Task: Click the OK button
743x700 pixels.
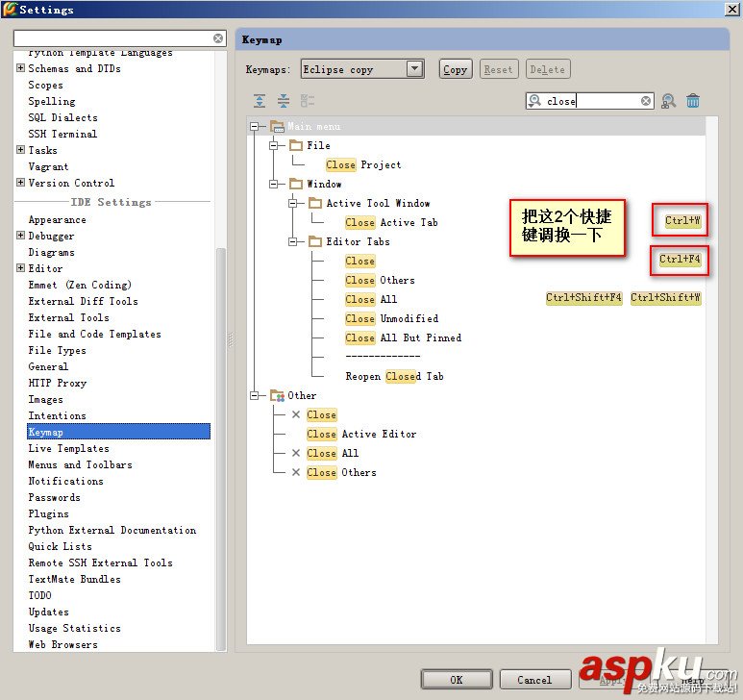Action: click(457, 680)
